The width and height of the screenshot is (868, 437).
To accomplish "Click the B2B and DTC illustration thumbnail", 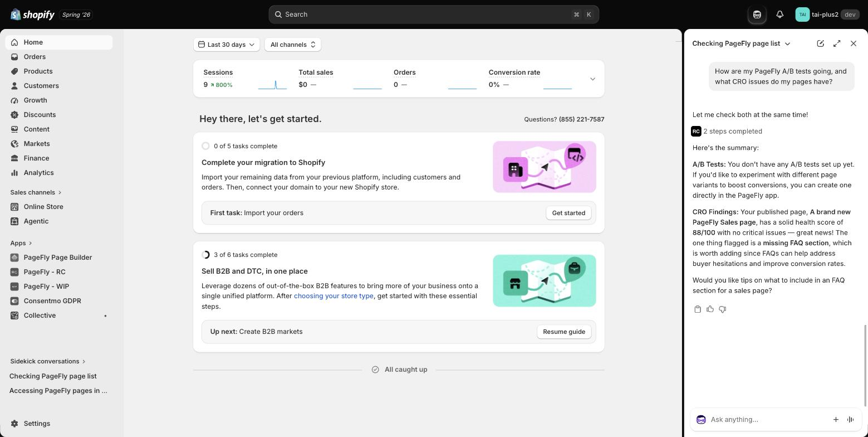I will click(x=545, y=280).
